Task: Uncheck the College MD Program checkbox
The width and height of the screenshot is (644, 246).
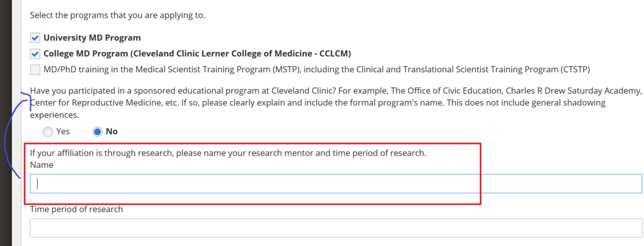Action: [x=35, y=54]
